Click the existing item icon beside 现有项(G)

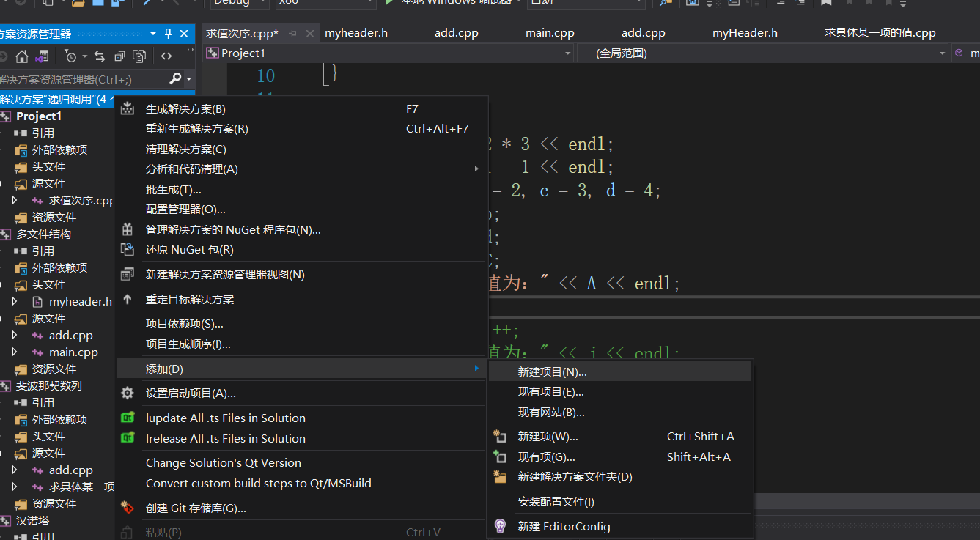click(x=500, y=456)
